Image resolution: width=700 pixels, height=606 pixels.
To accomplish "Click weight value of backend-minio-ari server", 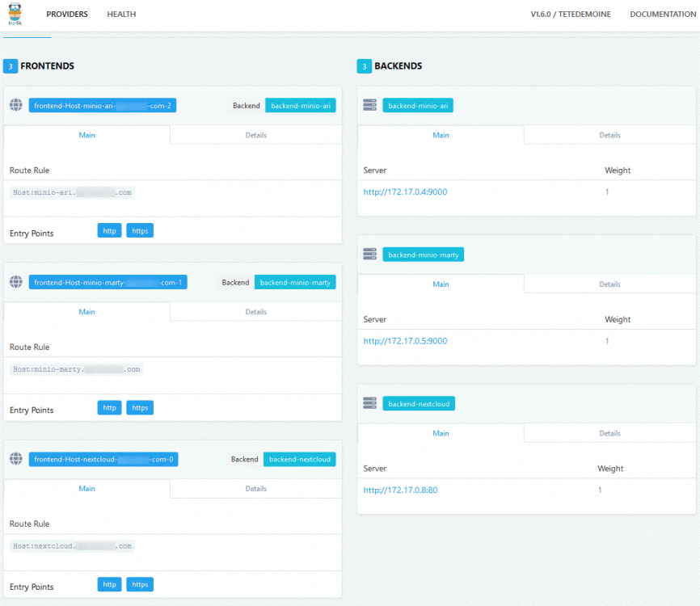I will pos(607,191).
